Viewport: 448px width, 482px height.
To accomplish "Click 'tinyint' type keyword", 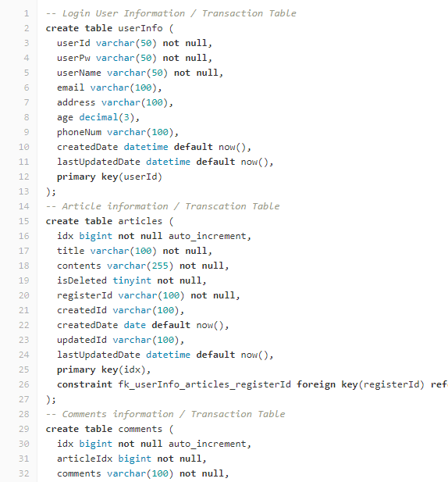I will tap(132, 280).
